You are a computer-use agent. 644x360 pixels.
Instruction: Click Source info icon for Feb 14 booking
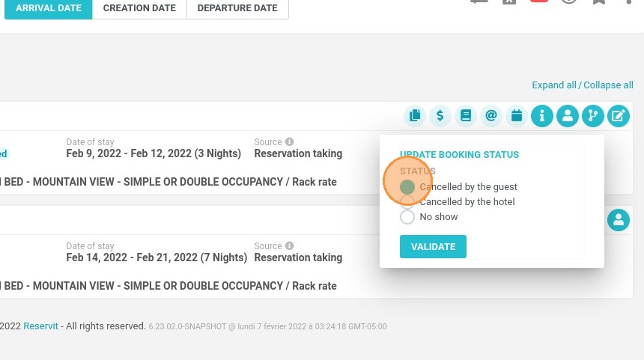point(290,245)
